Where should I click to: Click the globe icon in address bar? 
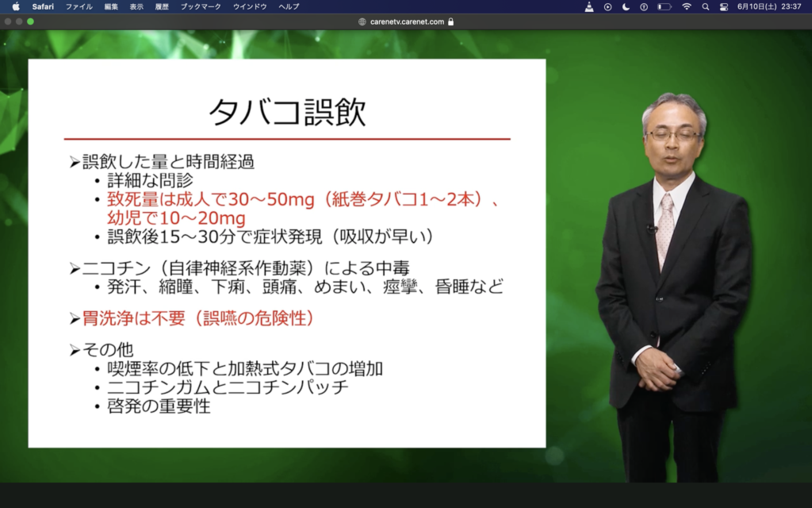(362, 22)
